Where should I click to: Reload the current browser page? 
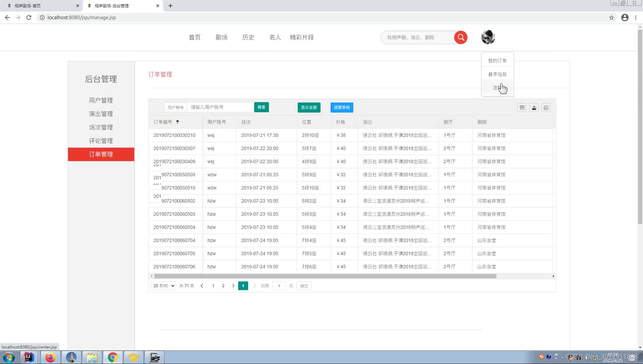29,17
